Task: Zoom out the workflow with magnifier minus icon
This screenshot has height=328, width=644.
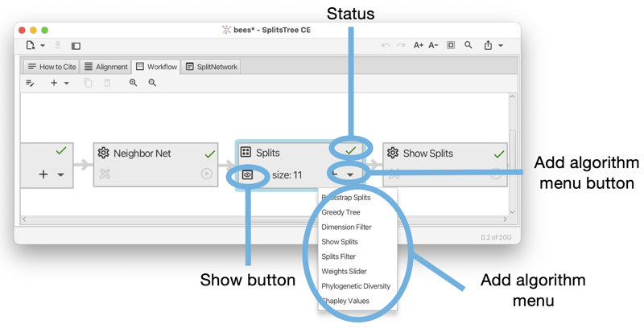Action: pyautogui.click(x=152, y=83)
